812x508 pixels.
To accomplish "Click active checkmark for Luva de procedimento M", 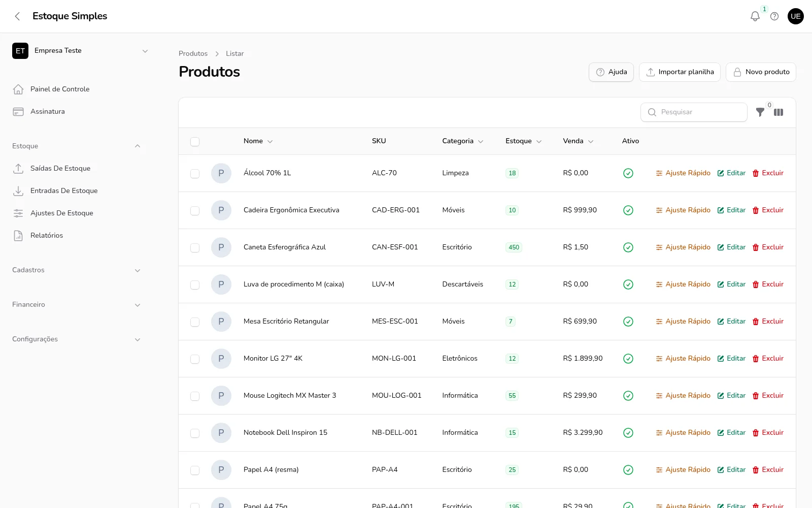I will (628, 284).
